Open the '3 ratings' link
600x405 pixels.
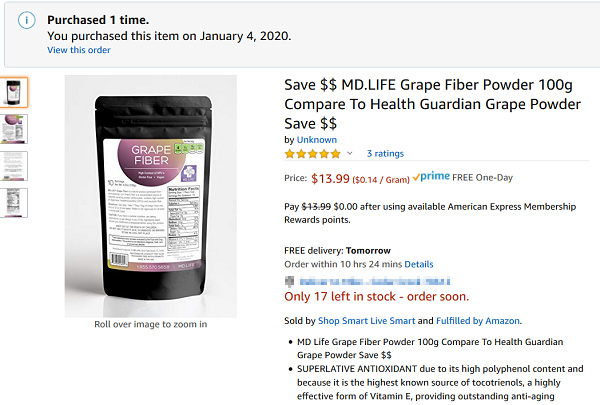tap(385, 154)
